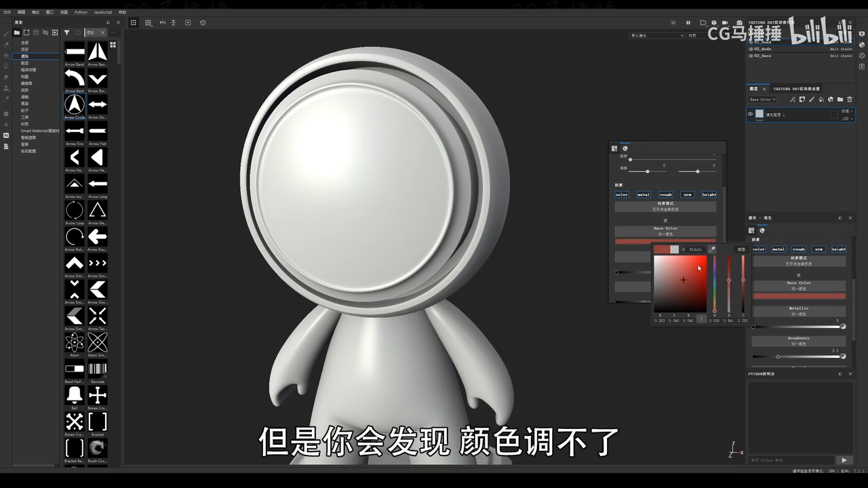868x488 pixels.
Task: Select the clone stamp tool
Action: 6,88
